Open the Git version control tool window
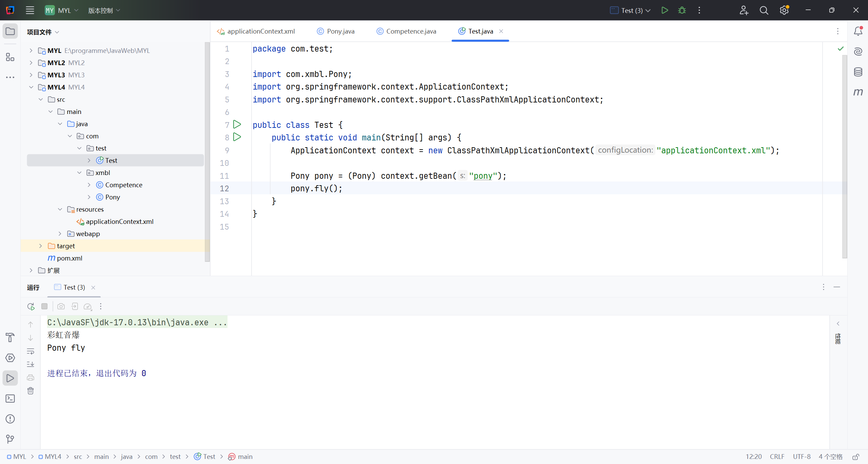This screenshot has width=868, height=464. coord(10,439)
